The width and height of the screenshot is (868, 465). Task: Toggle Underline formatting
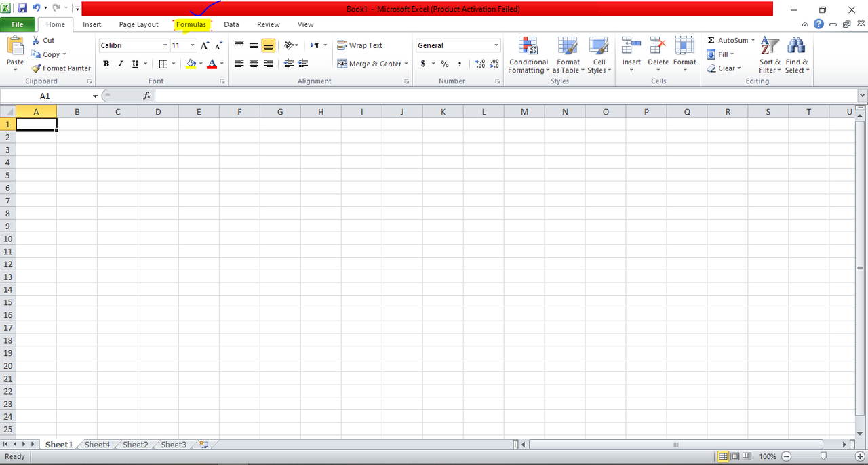(x=135, y=64)
